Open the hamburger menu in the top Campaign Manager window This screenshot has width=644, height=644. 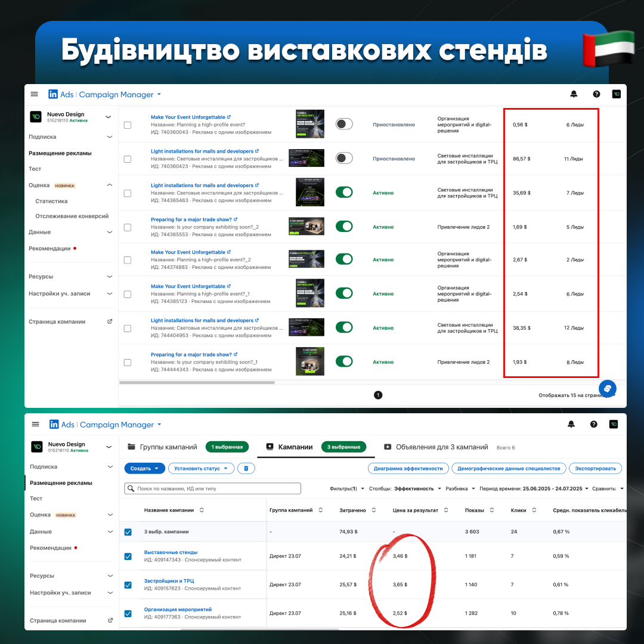(35, 94)
